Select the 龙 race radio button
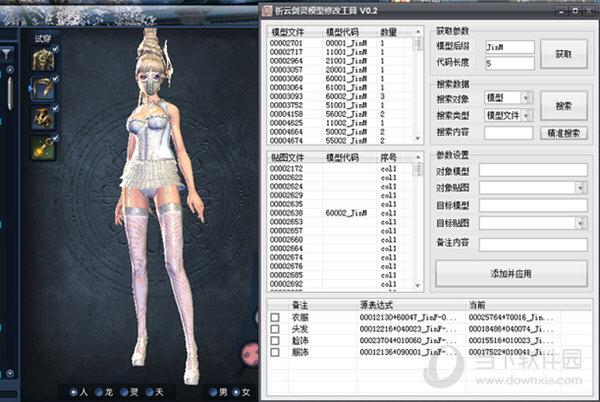The width and height of the screenshot is (600, 402). [x=99, y=392]
